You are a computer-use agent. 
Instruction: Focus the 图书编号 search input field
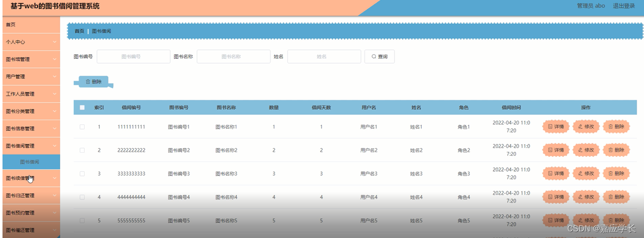pyautogui.click(x=133, y=57)
